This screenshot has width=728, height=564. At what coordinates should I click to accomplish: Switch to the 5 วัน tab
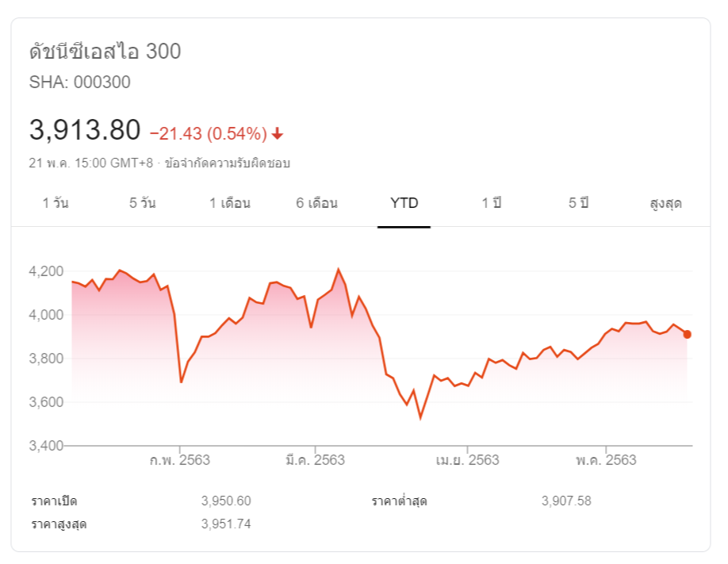143,203
